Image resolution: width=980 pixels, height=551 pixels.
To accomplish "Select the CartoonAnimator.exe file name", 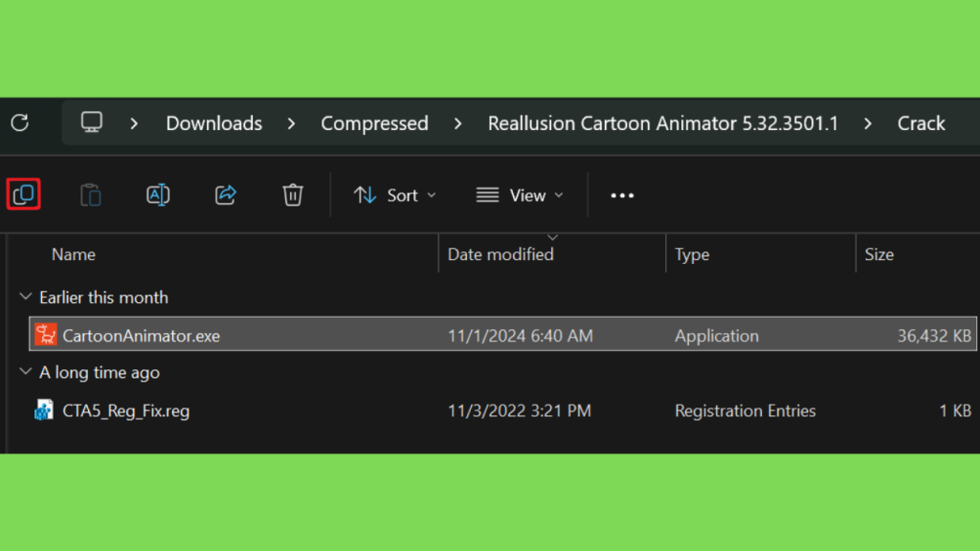I will pyautogui.click(x=142, y=336).
